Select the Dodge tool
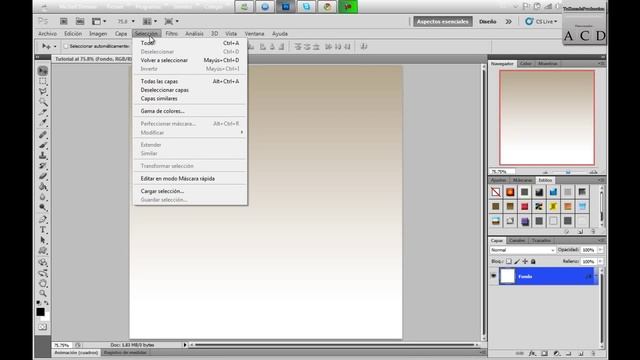640x360 pixels. pos(43,207)
